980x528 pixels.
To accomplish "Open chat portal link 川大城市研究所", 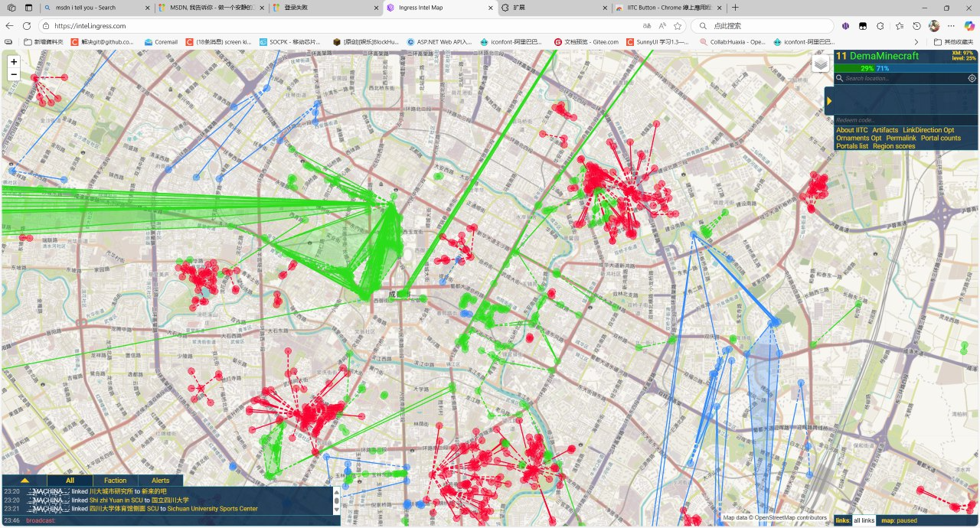I will pos(111,491).
